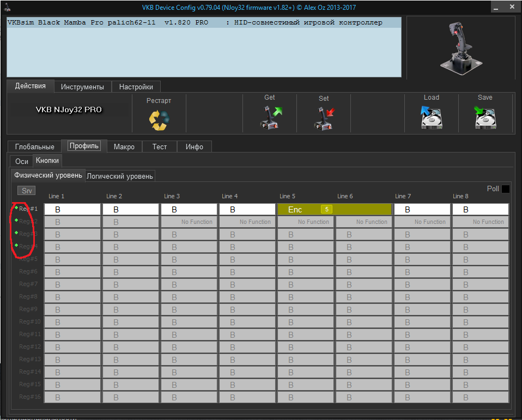This screenshot has width=522, height=420.
Task: Click the Reg#9 row label
Action: [x=28, y=309]
